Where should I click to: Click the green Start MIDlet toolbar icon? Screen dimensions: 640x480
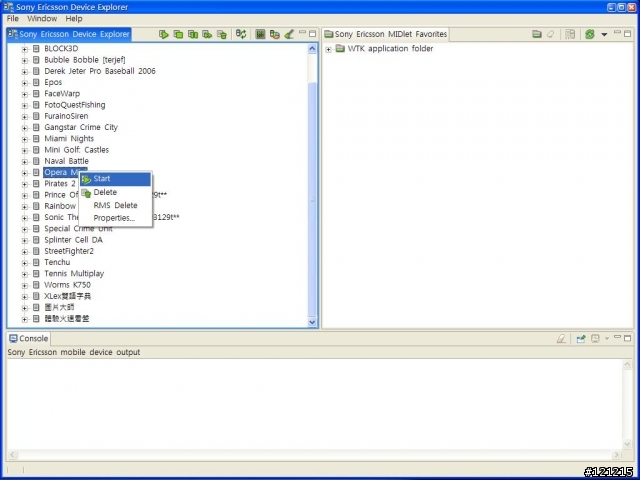tap(164, 34)
